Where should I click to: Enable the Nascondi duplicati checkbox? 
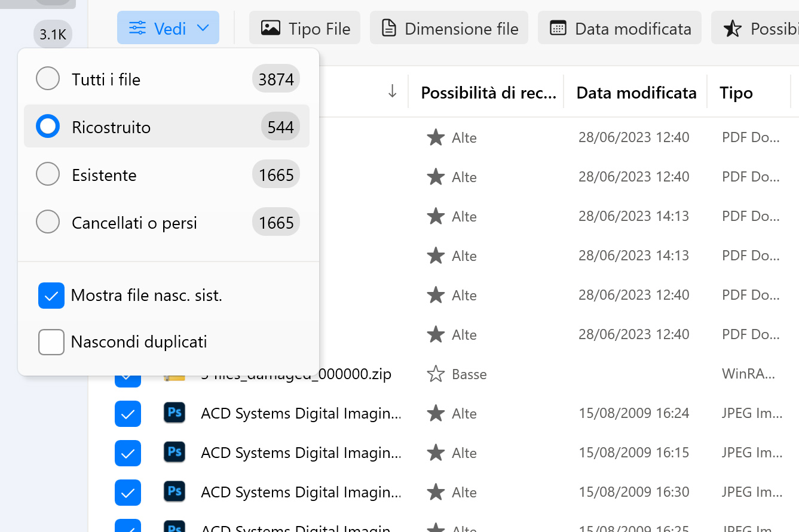point(51,342)
